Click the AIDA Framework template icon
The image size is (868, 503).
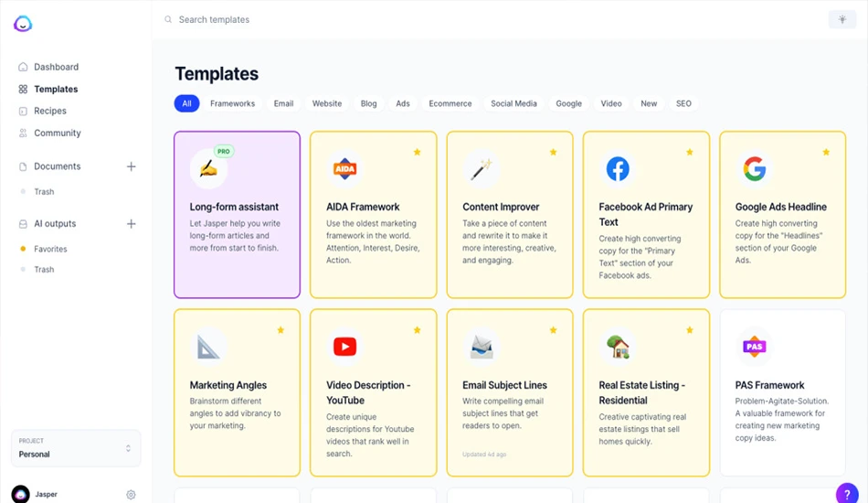(x=344, y=169)
